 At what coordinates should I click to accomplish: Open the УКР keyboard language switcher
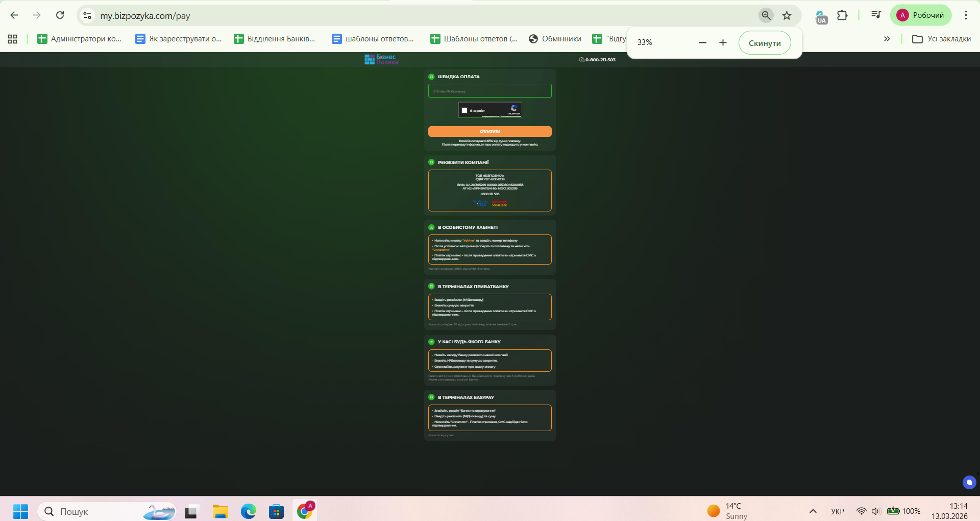pos(838,511)
